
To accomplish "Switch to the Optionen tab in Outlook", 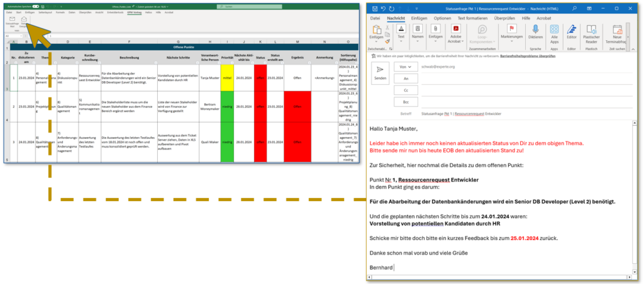I will [x=442, y=18].
